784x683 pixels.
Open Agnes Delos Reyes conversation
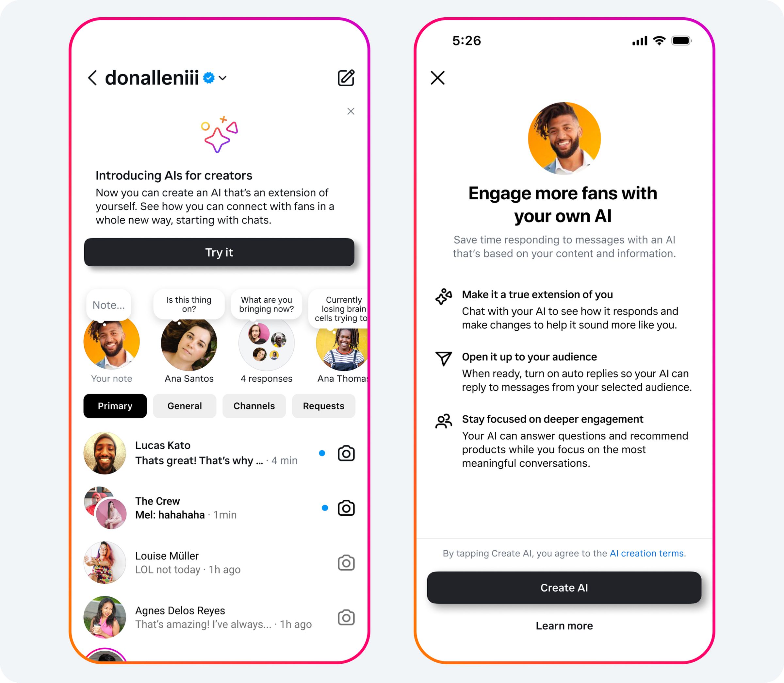193,614
